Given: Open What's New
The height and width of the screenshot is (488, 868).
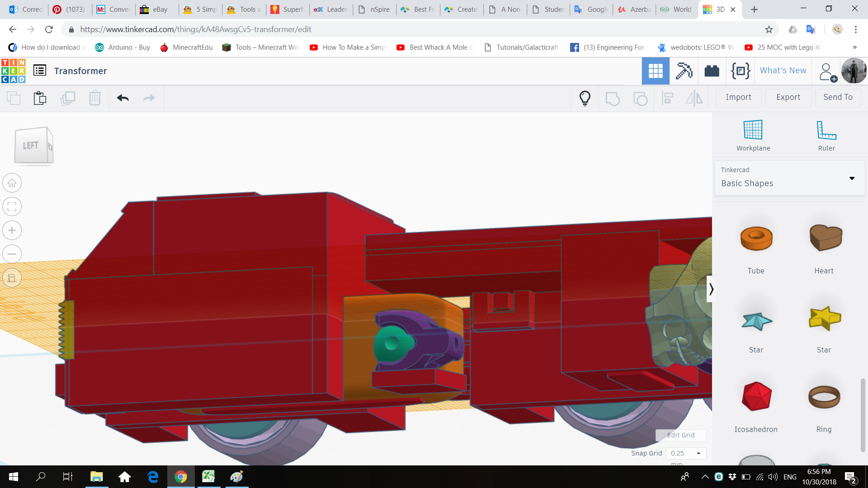Looking at the screenshot, I should point(783,70).
